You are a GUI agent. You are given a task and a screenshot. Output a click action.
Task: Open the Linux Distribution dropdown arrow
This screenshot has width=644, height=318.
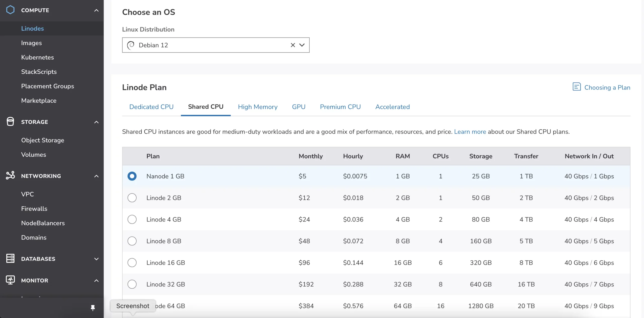[x=302, y=45]
